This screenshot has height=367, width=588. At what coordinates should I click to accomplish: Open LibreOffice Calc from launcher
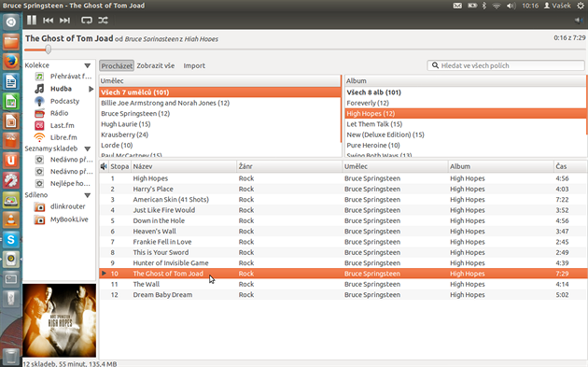(11, 101)
